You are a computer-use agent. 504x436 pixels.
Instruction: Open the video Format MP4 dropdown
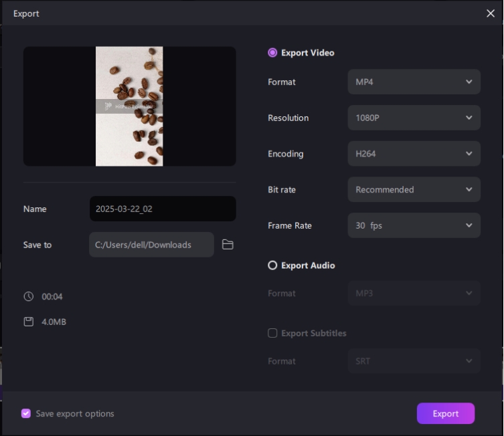414,82
